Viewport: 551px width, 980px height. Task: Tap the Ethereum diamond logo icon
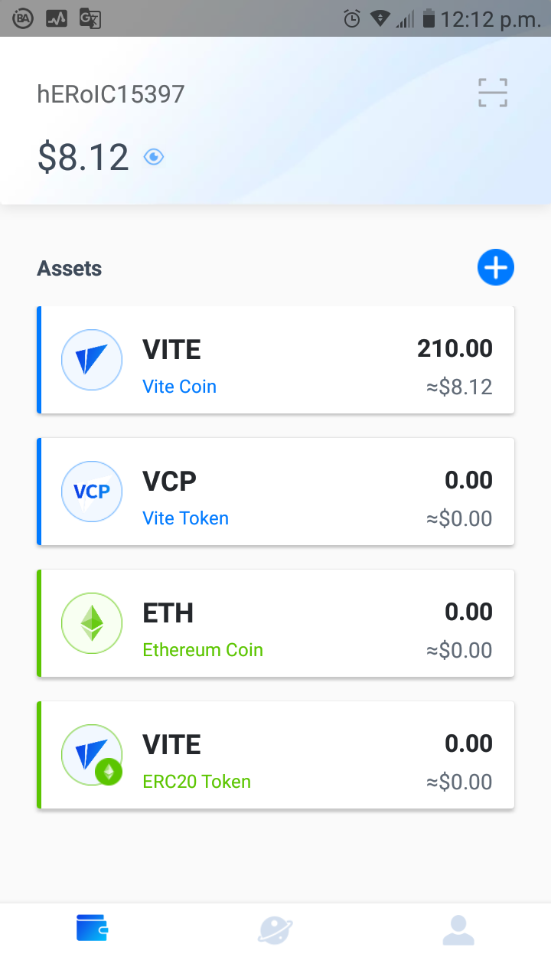(x=92, y=623)
